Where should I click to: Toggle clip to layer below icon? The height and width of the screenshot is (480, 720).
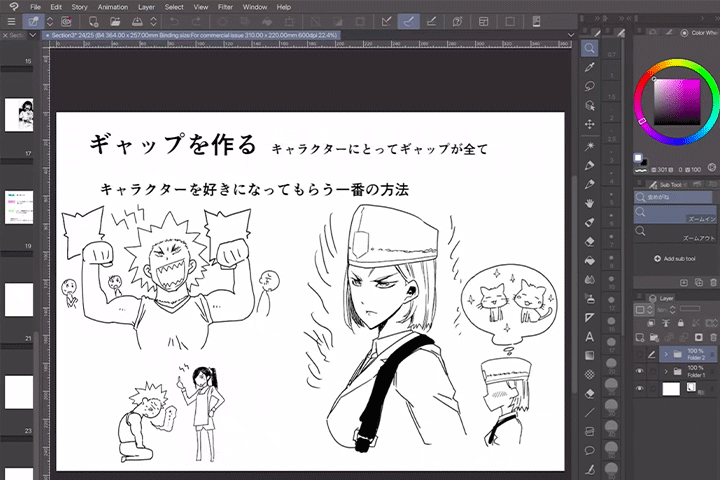651,323
